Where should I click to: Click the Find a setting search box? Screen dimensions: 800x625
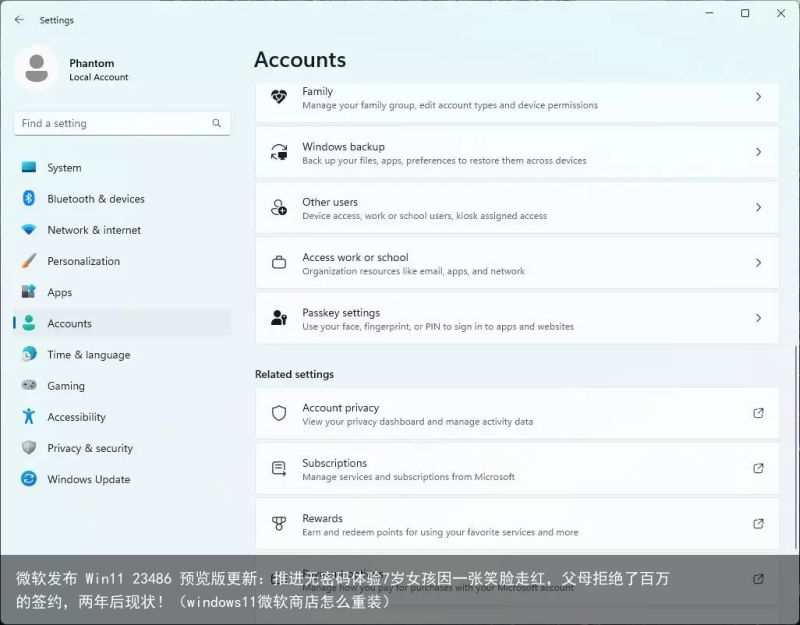click(x=122, y=123)
